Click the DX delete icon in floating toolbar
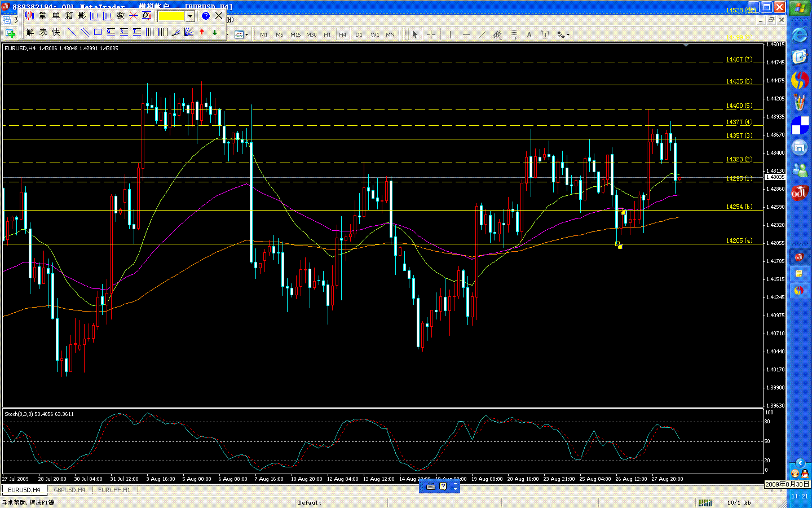Viewport: 812px width, 508px height. (147, 16)
